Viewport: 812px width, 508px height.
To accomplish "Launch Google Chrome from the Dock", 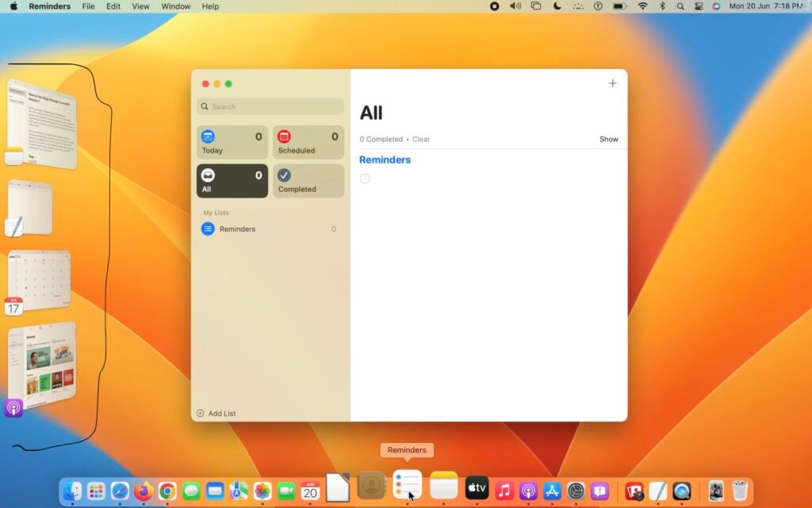I will click(x=167, y=491).
